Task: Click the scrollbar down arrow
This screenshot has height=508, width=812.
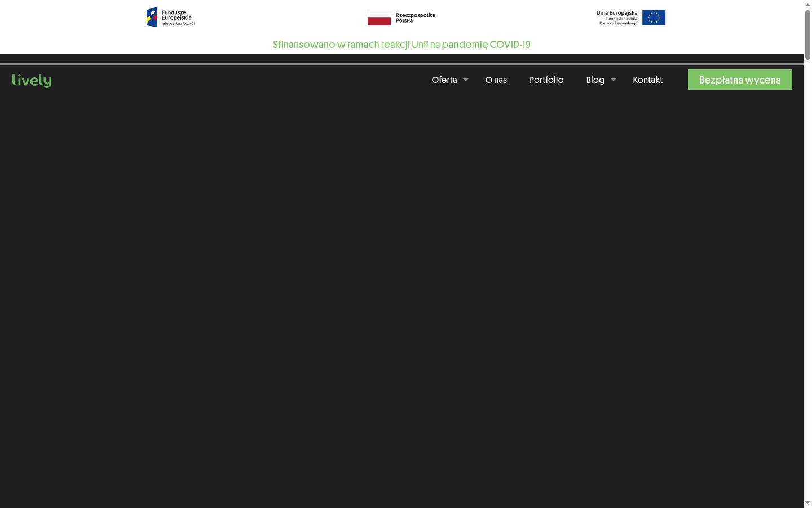Action: point(807,503)
